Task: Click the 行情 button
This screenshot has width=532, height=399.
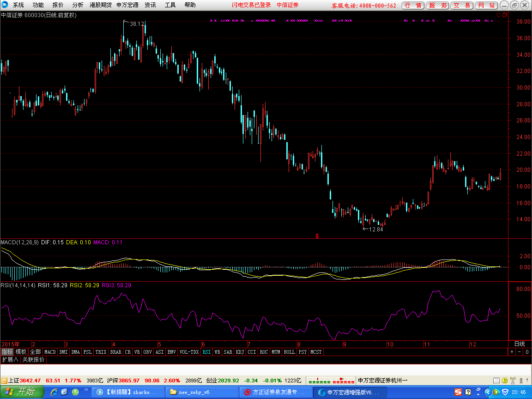Action: [413, 6]
